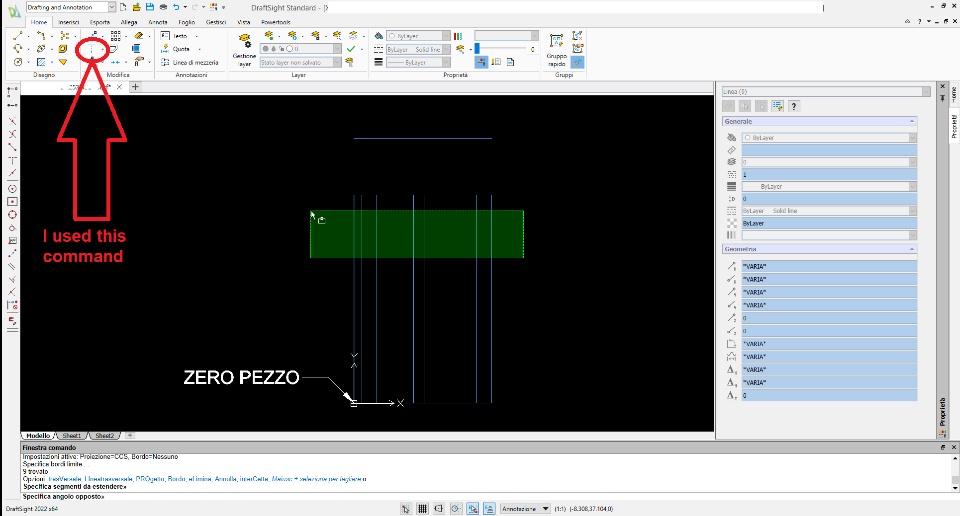Click the Quota dimension button
This screenshot has width=960, height=516.
pyautogui.click(x=176, y=49)
